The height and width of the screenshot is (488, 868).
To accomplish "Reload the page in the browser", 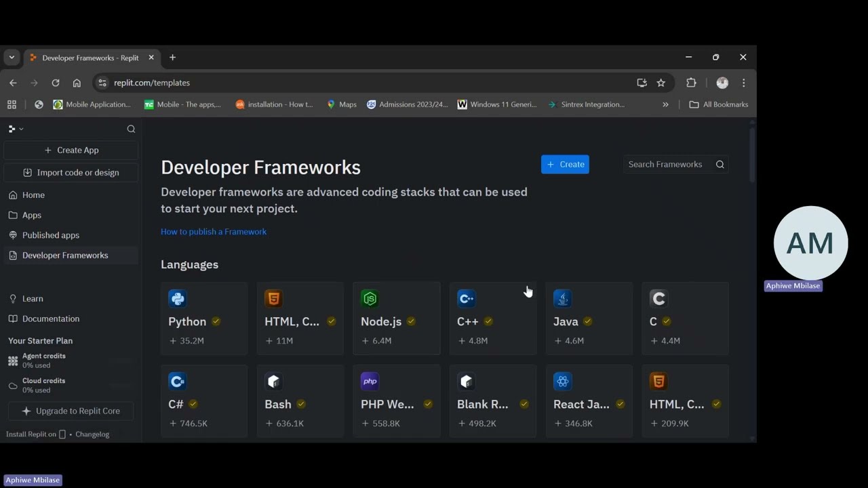I will point(56,83).
